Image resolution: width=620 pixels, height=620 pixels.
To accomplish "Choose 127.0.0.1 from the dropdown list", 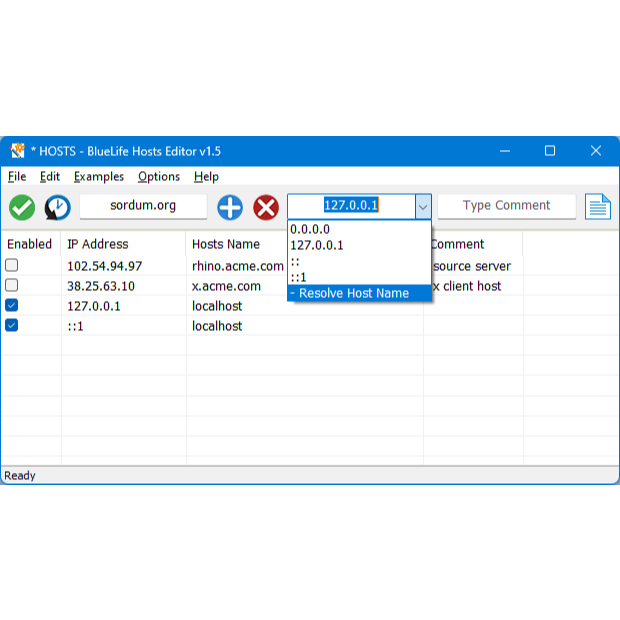I will click(359, 245).
